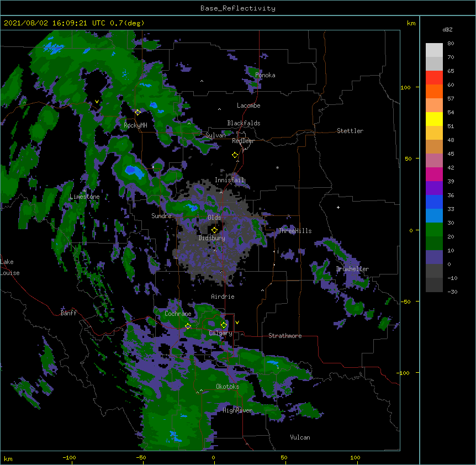This screenshot has width=476, height=465.
Task: Click the red 65 dBZ legend swatch
Action: point(434,78)
